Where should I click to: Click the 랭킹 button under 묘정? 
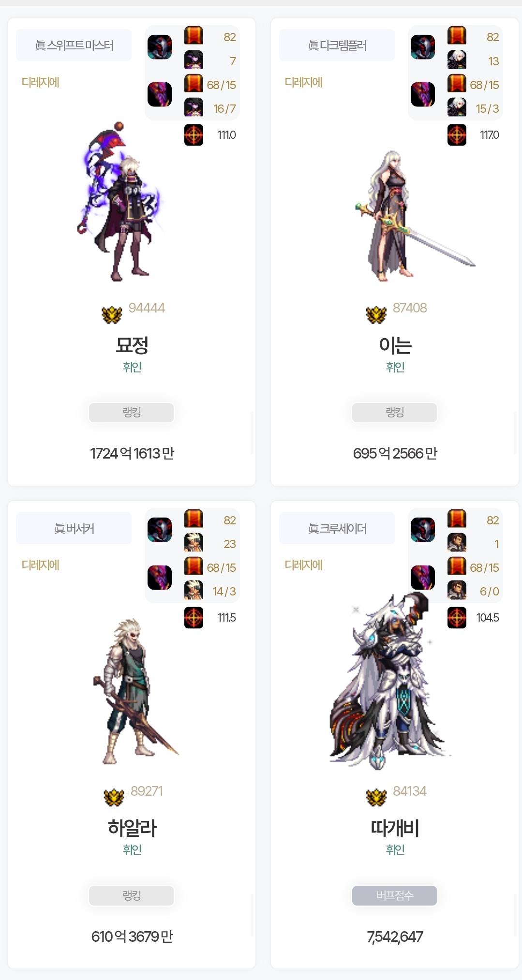point(132,413)
